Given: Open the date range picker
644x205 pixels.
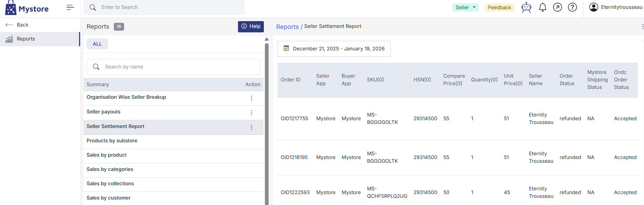Looking at the screenshot, I should point(334,49).
